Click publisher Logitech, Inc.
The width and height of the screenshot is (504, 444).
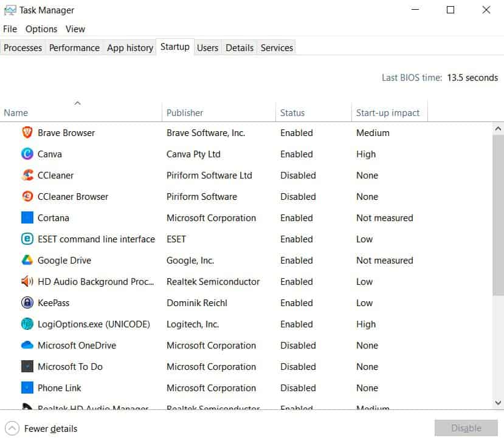193,324
